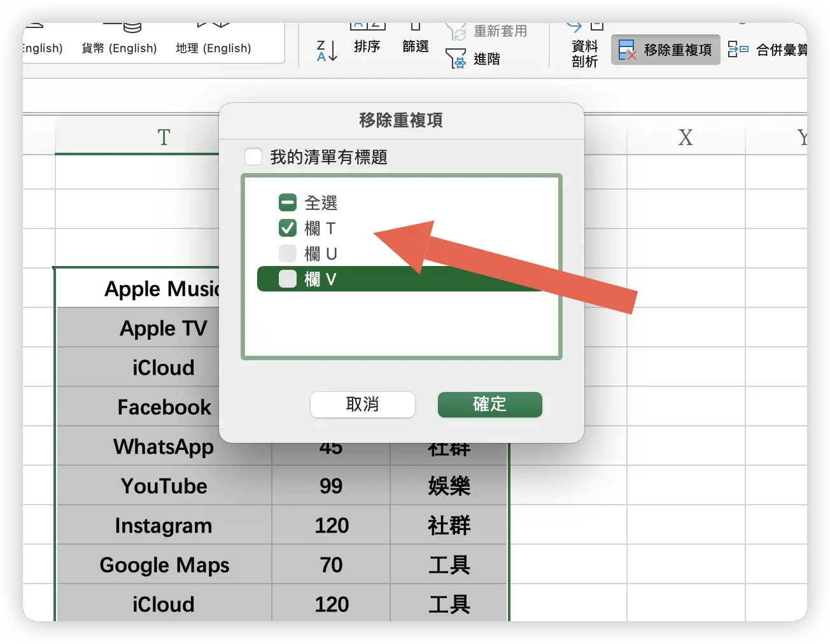Select the 地理 (English) data type

click(x=213, y=39)
